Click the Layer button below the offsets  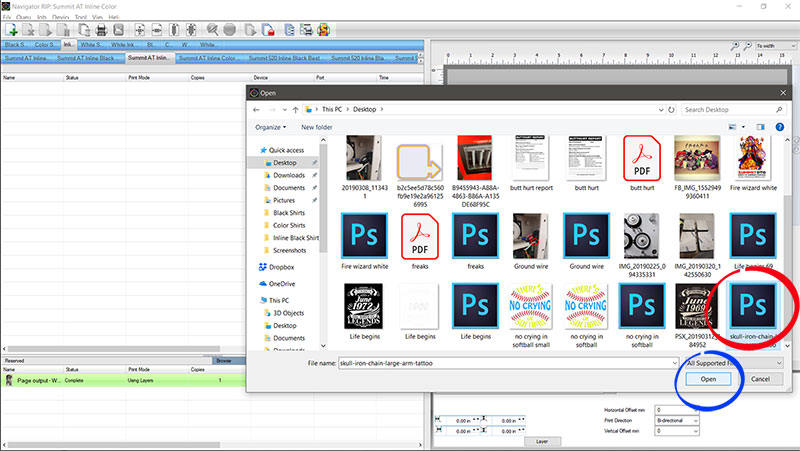[x=542, y=441]
